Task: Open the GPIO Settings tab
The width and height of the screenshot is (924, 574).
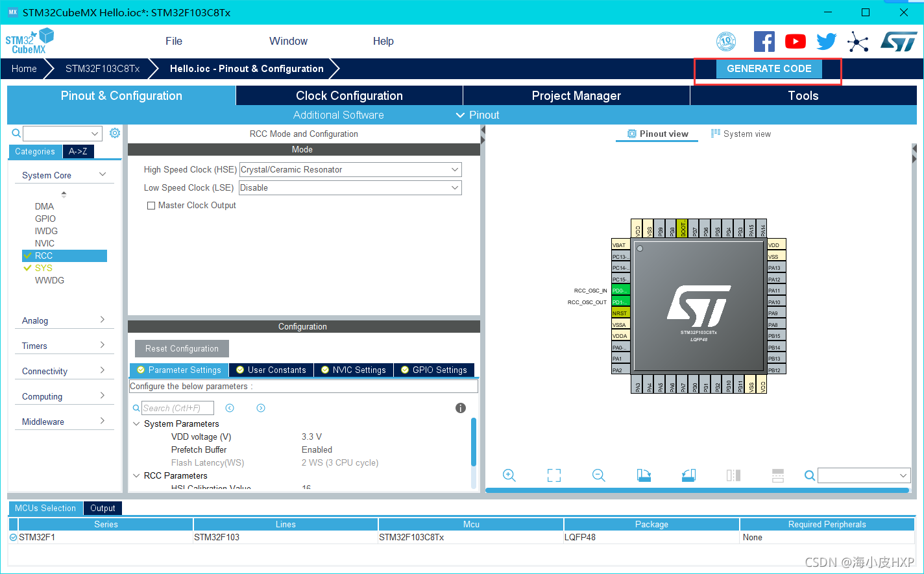Action: tap(434, 370)
